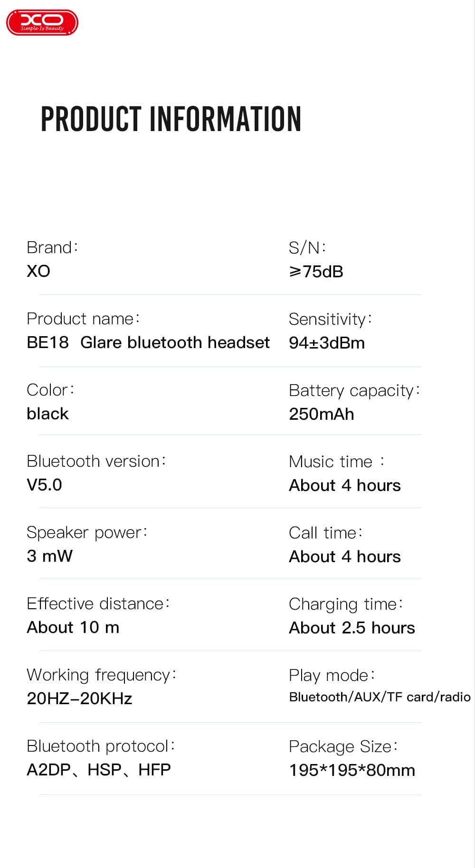
Task: Click the A2DP, HSP, HFP protocol text
Action: (x=98, y=770)
